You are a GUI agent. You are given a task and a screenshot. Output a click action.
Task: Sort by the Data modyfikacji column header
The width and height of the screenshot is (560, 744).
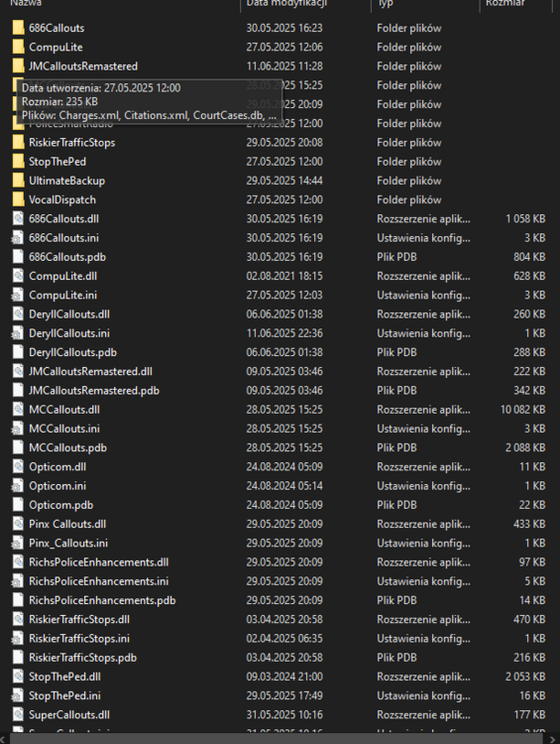[x=286, y=3]
